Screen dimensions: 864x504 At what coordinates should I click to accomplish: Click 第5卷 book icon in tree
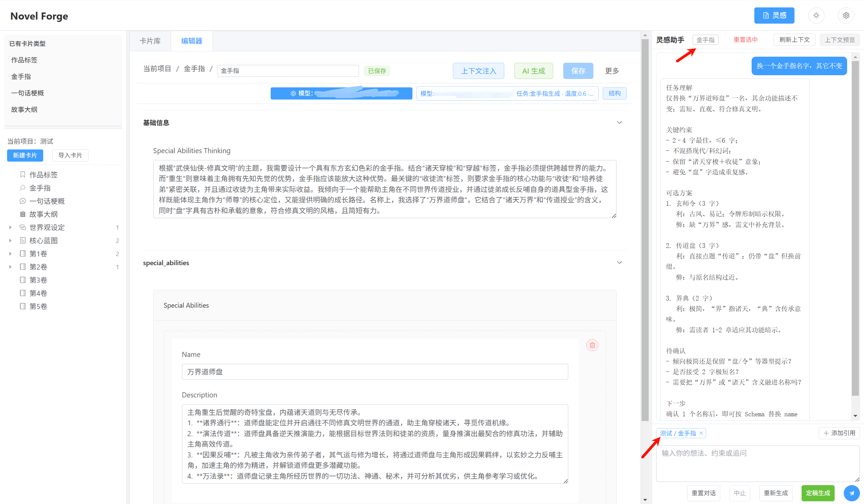point(23,306)
